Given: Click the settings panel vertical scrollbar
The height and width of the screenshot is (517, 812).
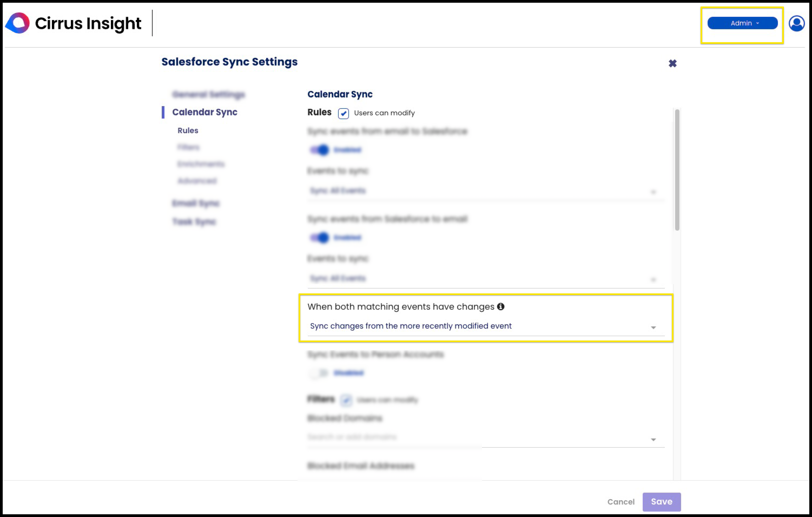Looking at the screenshot, I should coord(677,170).
